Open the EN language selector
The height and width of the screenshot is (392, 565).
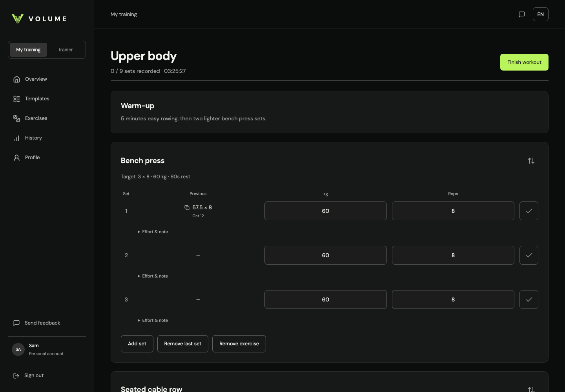tap(541, 15)
